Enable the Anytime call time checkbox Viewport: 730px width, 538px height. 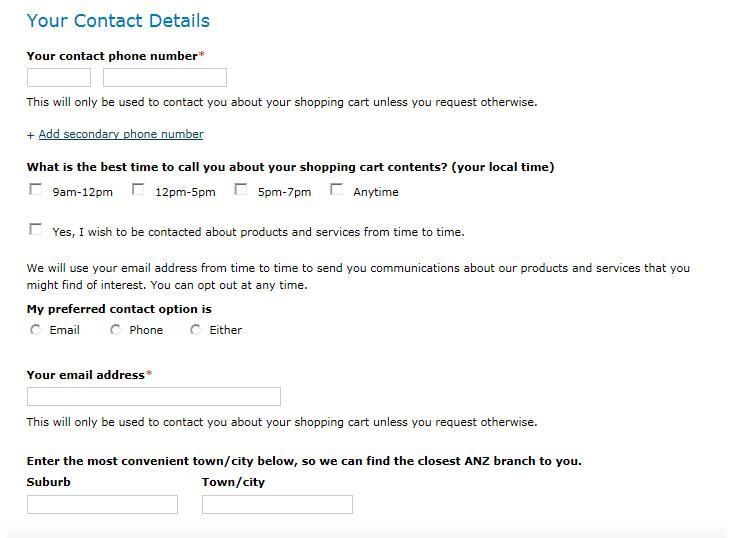click(336, 189)
